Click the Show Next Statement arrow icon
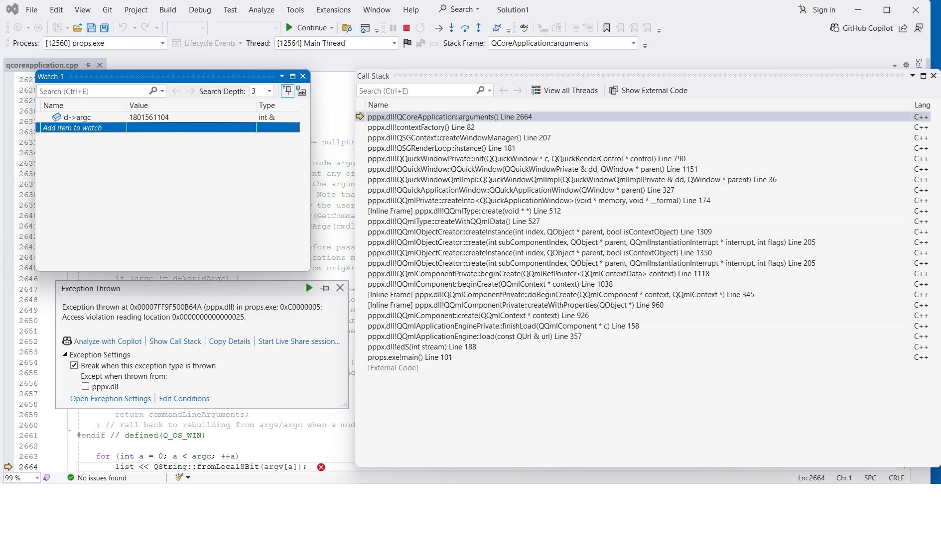The image size is (941, 560). 438,28
